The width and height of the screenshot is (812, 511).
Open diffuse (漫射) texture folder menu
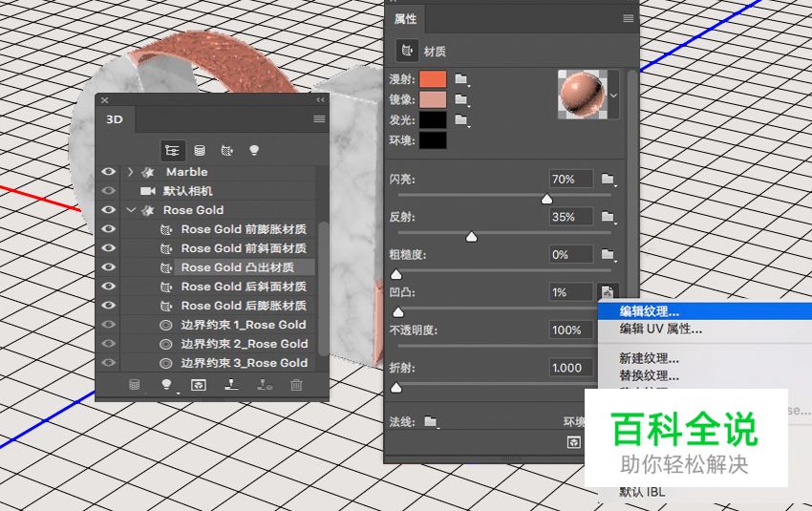[x=461, y=79]
